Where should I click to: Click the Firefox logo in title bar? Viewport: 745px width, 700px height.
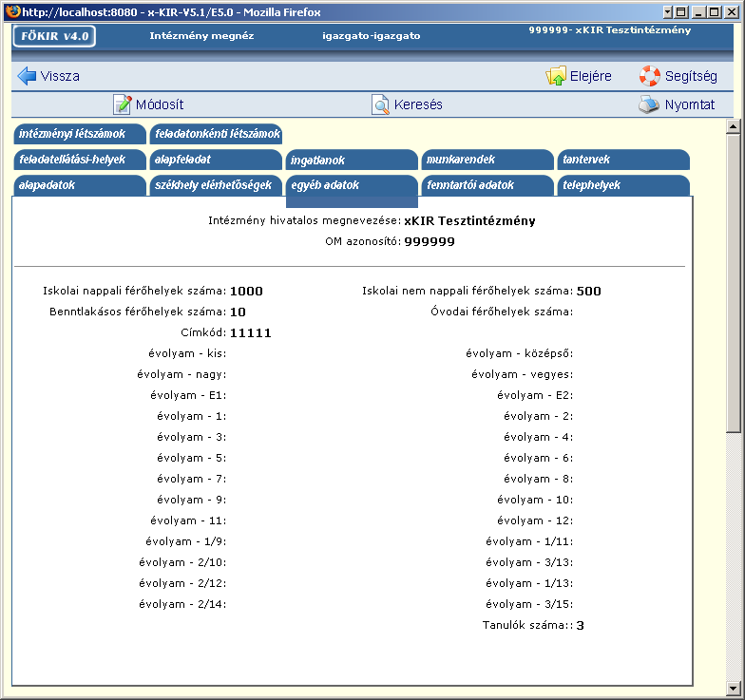13,11
